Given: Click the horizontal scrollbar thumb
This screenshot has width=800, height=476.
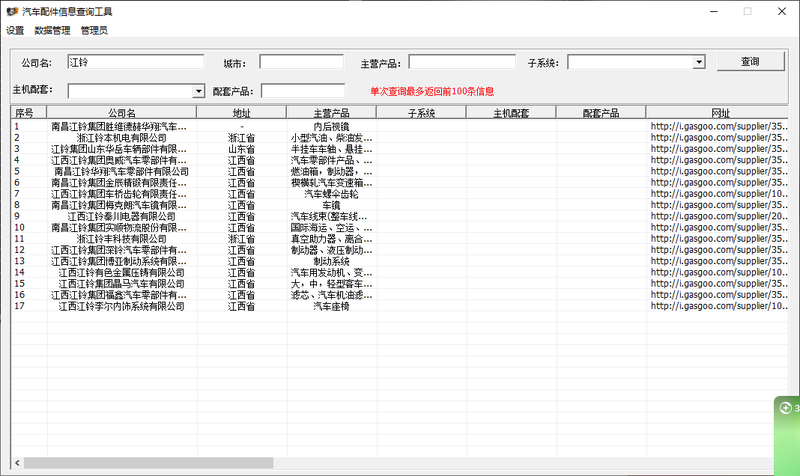Looking at the screenshot, I should point(148,463).
